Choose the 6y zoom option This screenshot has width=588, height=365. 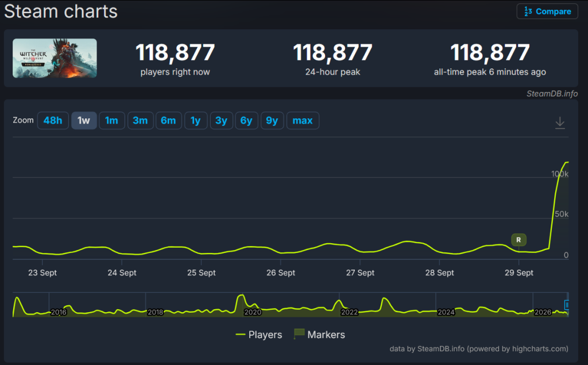[x=246, y=121]
